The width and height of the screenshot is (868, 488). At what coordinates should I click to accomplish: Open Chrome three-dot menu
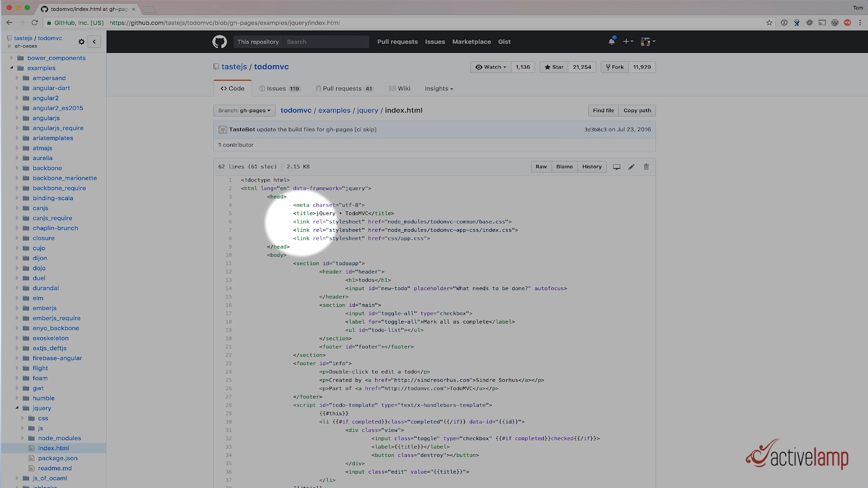point(860,23)
